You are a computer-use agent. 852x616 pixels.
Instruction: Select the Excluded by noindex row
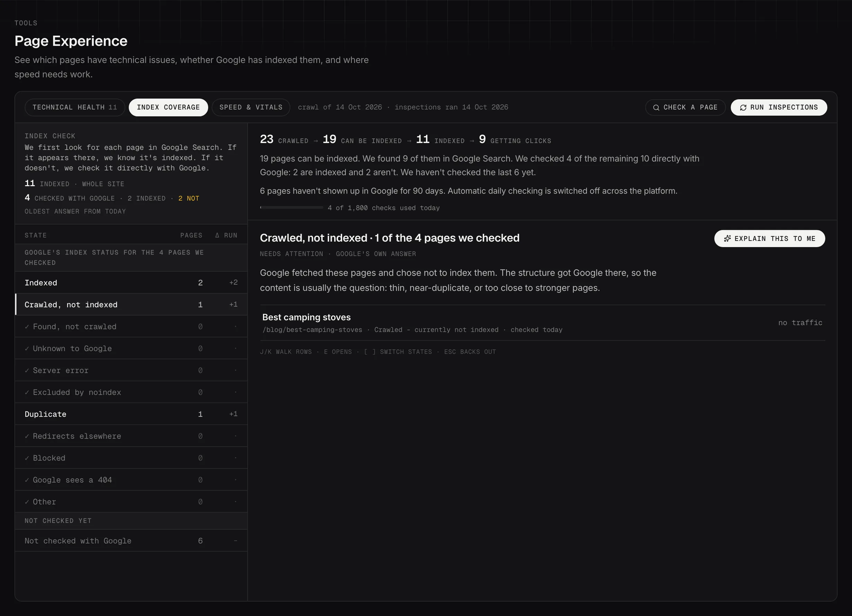(x=131, y=392)
